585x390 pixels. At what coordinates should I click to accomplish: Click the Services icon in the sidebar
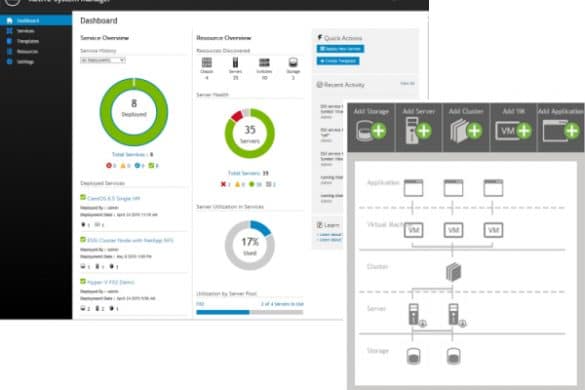tap(9, 31)
